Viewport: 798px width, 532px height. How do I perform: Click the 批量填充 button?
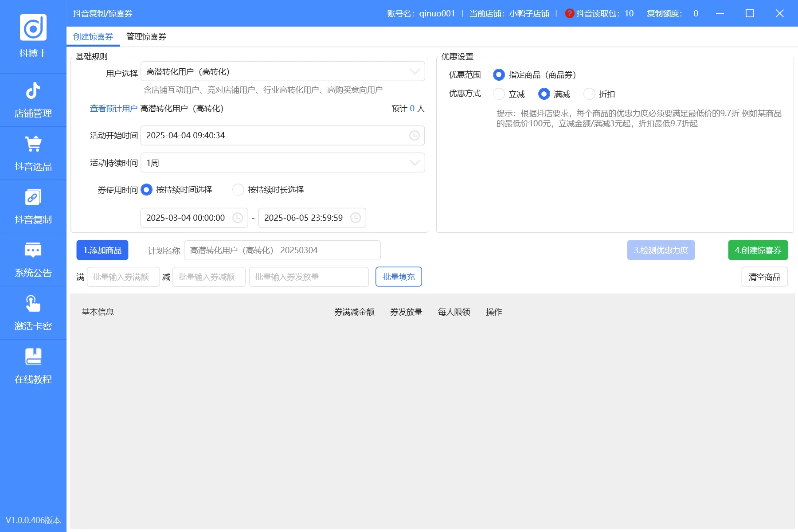click(x=399, y=277)
